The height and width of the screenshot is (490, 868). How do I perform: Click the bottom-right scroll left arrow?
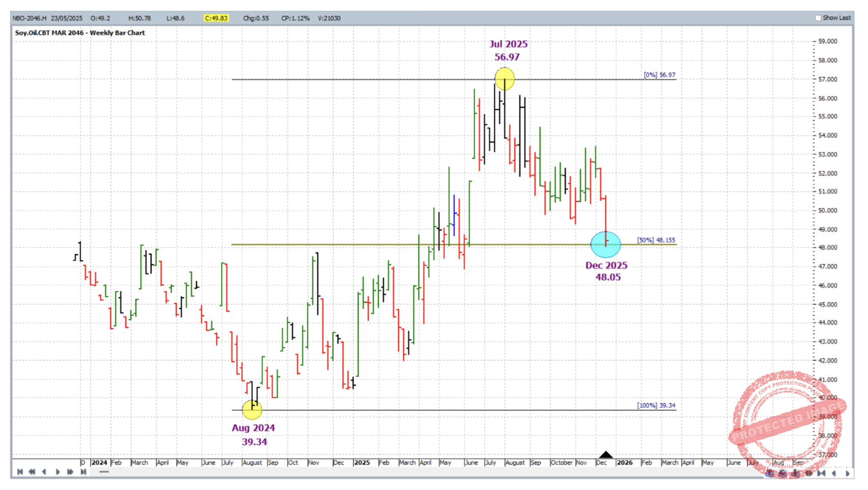pyautogui.click(x=834, y=473)
